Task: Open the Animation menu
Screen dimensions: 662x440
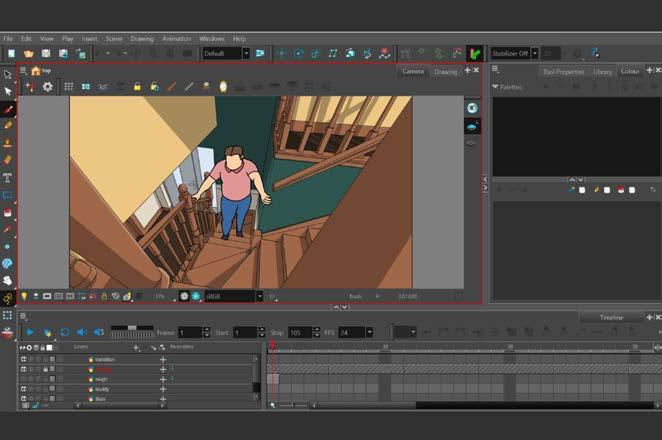Action: [x=176, y=39]
